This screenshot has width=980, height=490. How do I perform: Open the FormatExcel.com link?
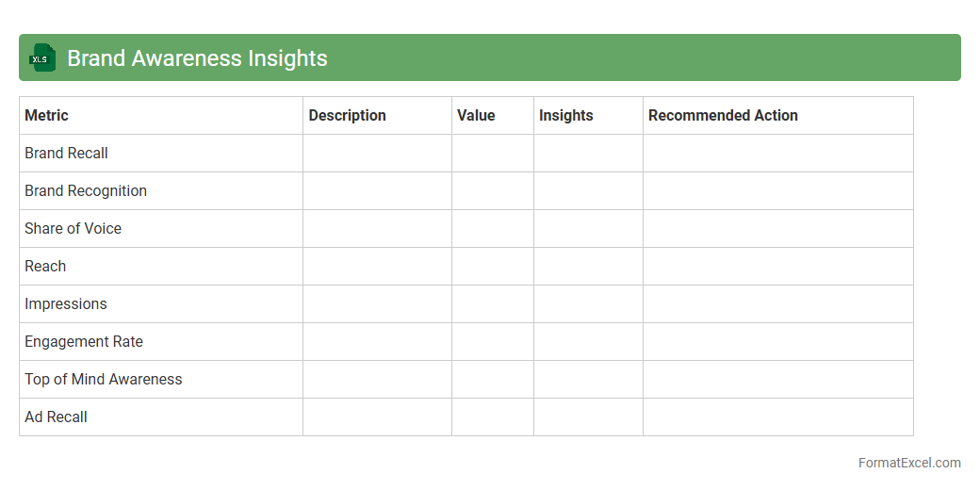click(x=908, y=463)
